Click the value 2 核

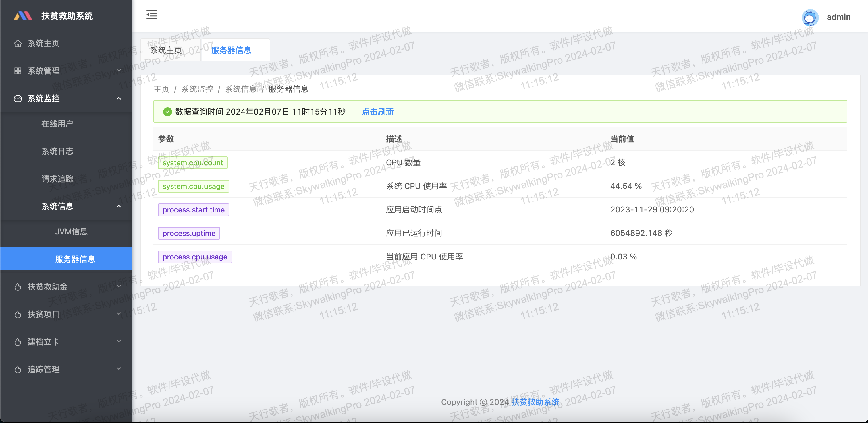[x=618, y=163]
